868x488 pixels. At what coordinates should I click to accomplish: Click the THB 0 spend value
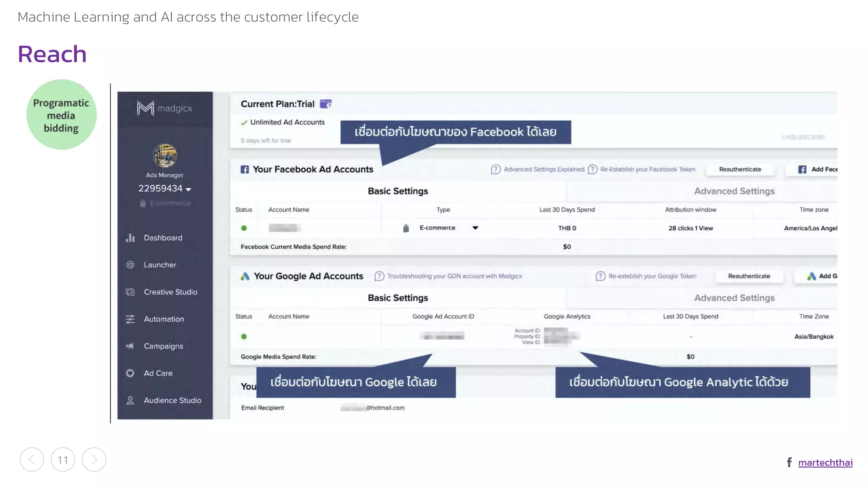tap(567, 228)
